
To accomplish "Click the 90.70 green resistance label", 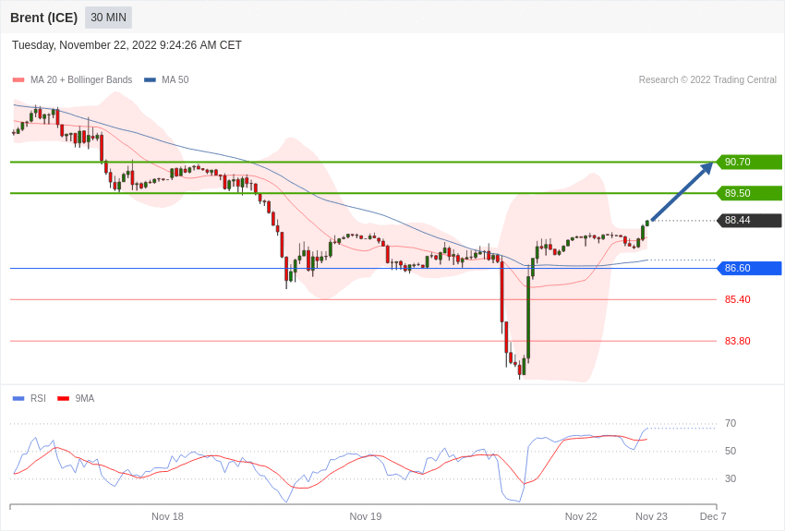I will (x=750, y=163).
